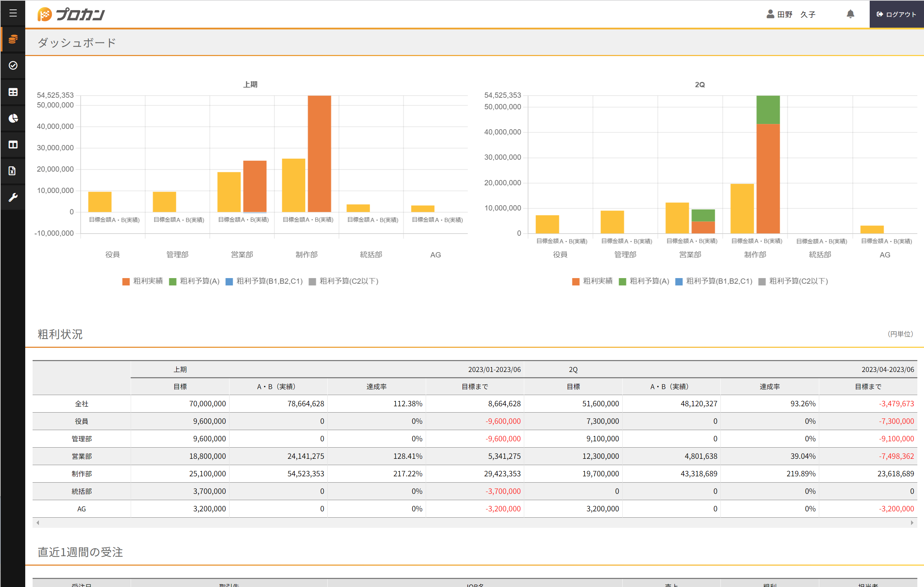Viewport: 924px width, 587px height.
Task: Open the checkmark circle sidebar icon
Action: tap(13, 65)
